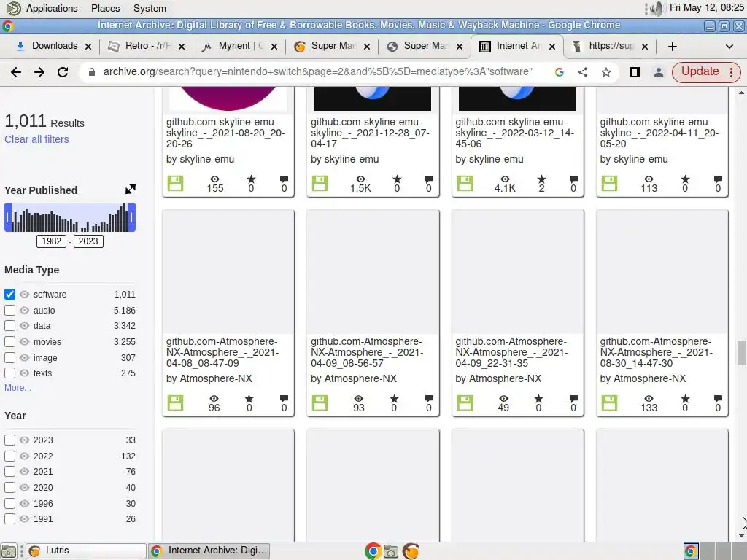Toggle eye icon next to 2020 year
Image resolution: width=747 pixels, height=560 pixels.
click(x=24, y=488)
